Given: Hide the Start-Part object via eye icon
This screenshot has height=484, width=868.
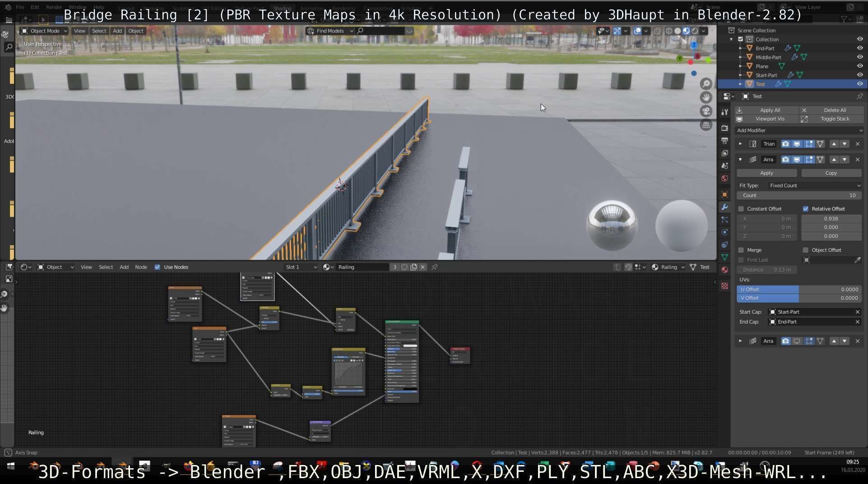Looking at the screenshot, I should [x=860, y=75].
